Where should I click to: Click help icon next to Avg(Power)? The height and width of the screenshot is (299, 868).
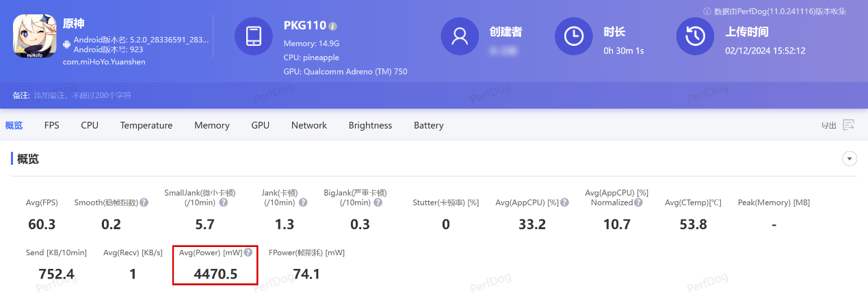[x=248, y=252]
